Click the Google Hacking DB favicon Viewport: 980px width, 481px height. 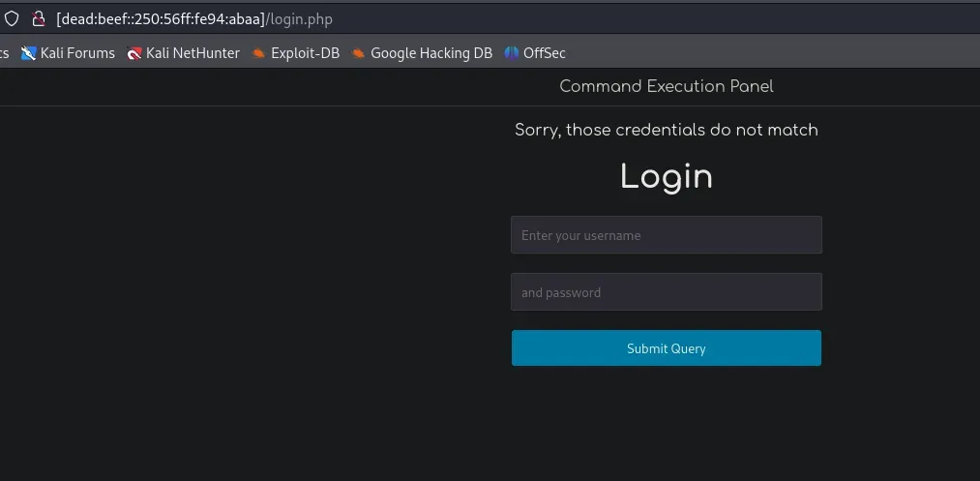[358, 54]
